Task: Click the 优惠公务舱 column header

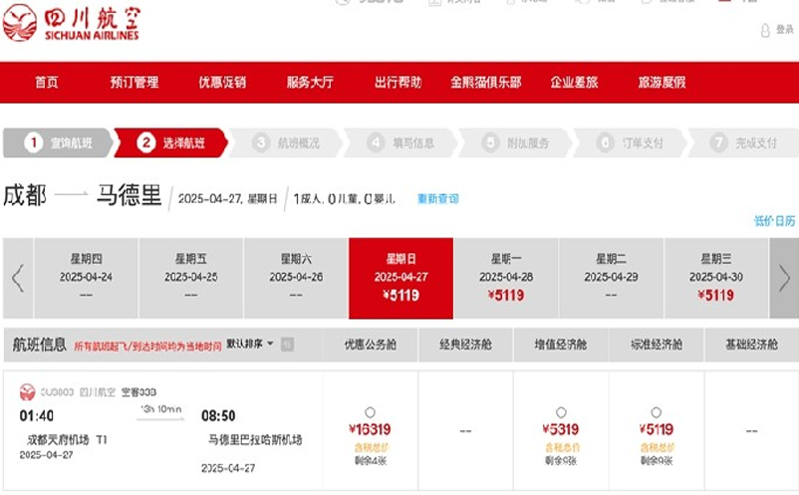Action: (370, 345)
